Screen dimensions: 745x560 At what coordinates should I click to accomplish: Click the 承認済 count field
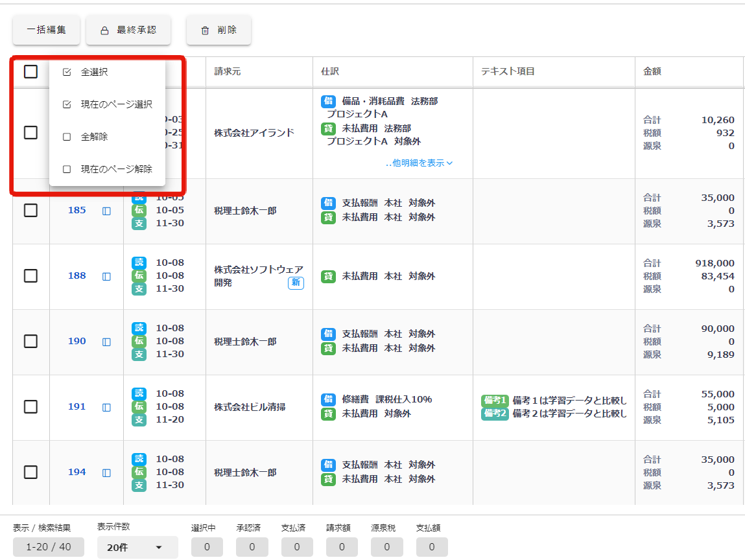252,547
